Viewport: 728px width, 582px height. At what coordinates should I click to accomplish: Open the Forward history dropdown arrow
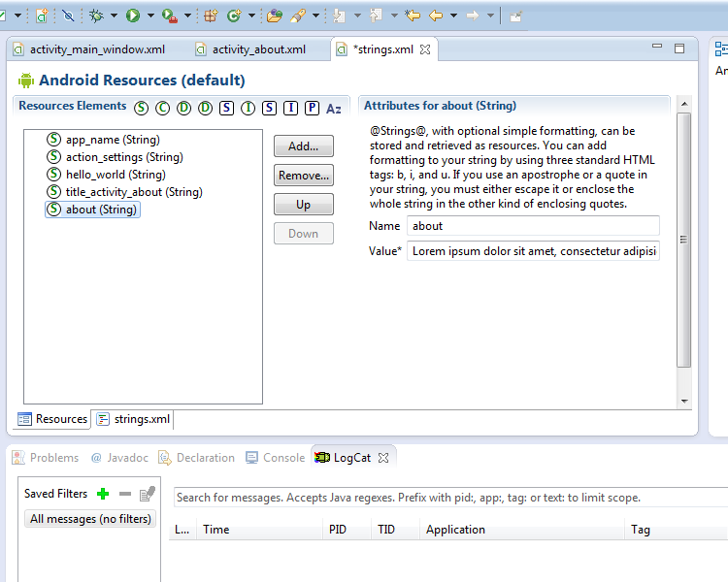[490, 16]
